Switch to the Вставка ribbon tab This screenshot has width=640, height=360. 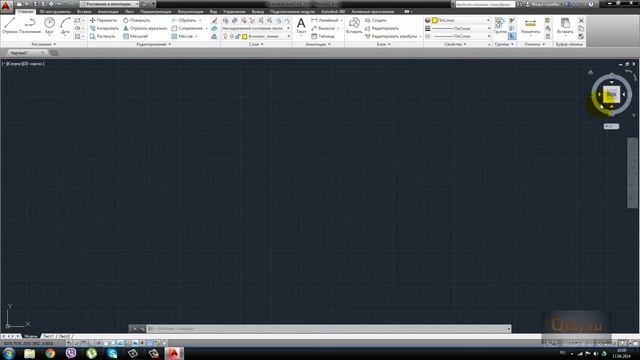84,11
